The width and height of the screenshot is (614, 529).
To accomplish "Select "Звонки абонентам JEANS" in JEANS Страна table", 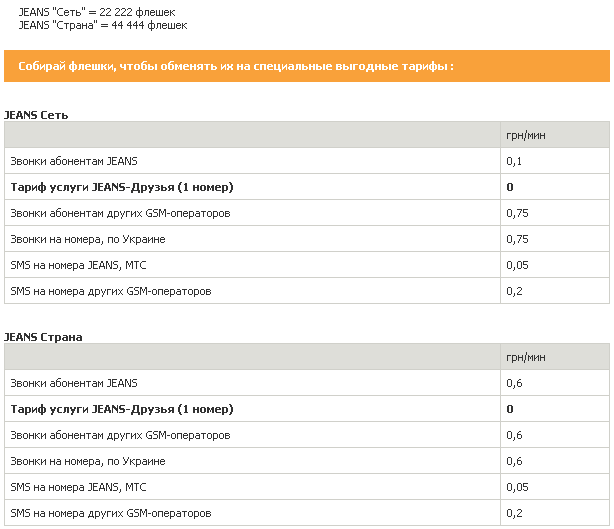I will tap(74, 383).
